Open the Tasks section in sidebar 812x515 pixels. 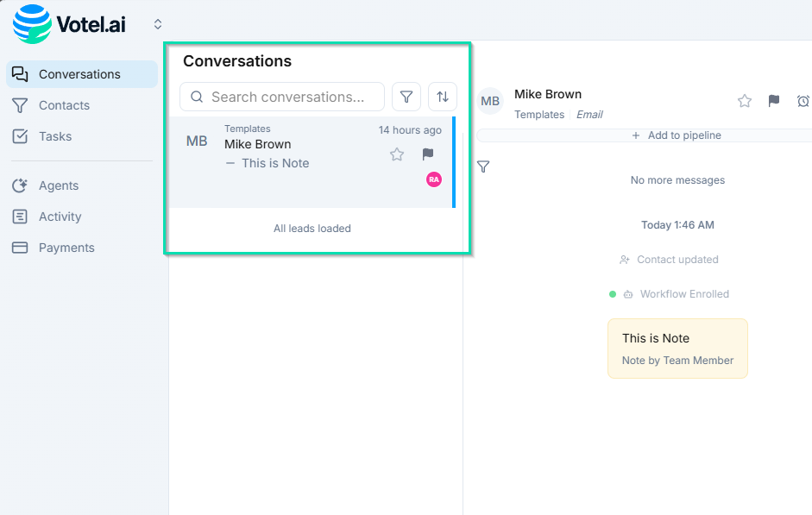(55, 136)
